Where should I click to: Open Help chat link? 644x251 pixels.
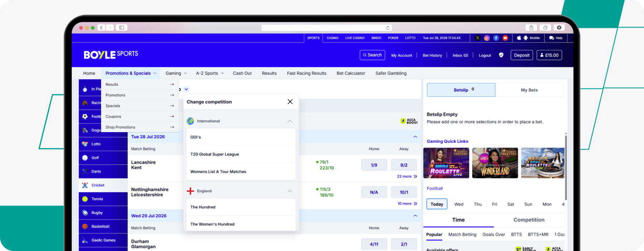pyautogui.click(x=556, y=38)
